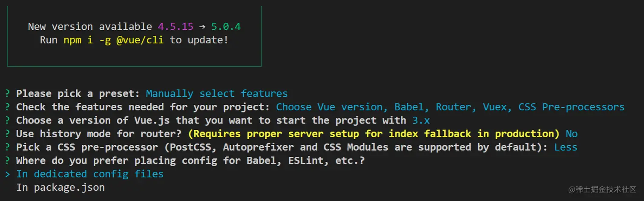The height and width of the screenshot is (201, 644).
Task: Click the question mark before "Pick a CSS pre-processor"
Action: coord(8,147)
